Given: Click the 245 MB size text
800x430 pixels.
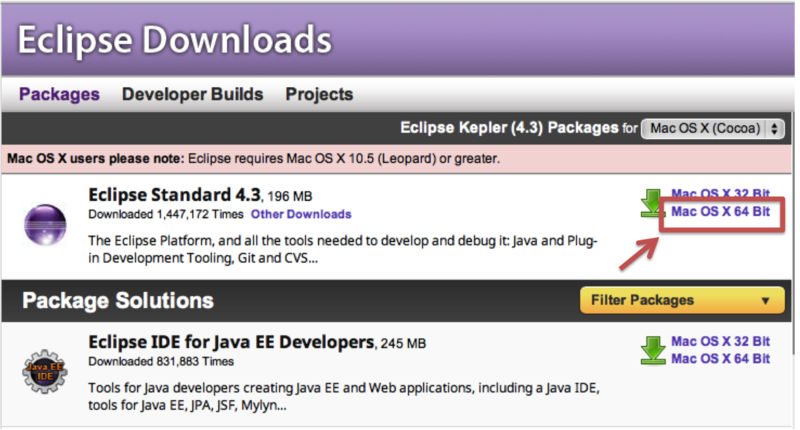Looking at the screenshot, I should [x=403, y=344].
